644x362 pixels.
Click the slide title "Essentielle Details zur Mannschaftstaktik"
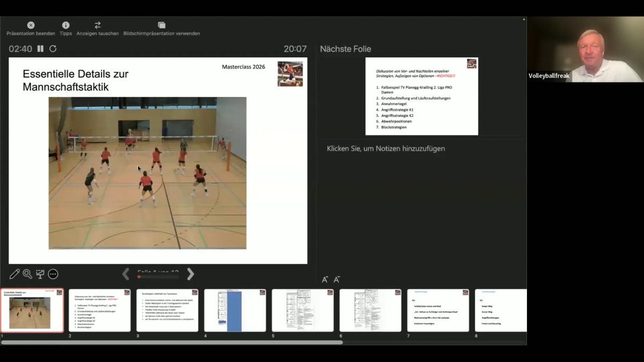point(76,80)
